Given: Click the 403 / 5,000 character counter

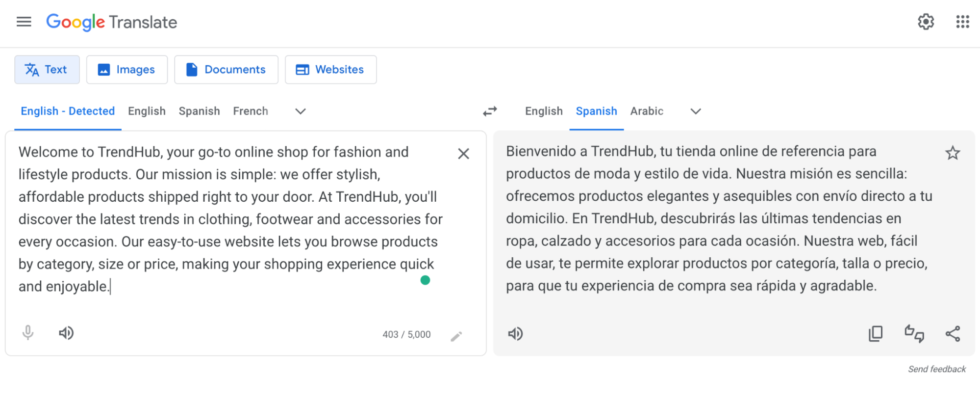Looking at the screenshot, I should point(406,335).
